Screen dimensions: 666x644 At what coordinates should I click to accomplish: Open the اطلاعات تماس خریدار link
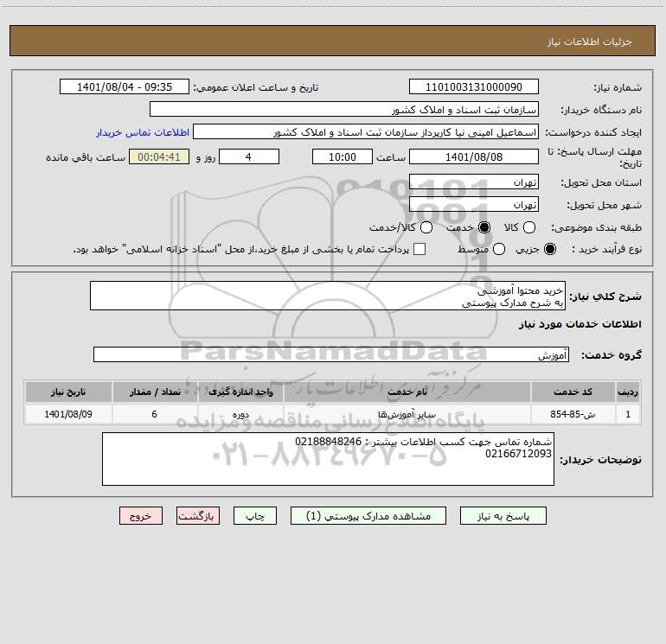(x=143, y=132)
